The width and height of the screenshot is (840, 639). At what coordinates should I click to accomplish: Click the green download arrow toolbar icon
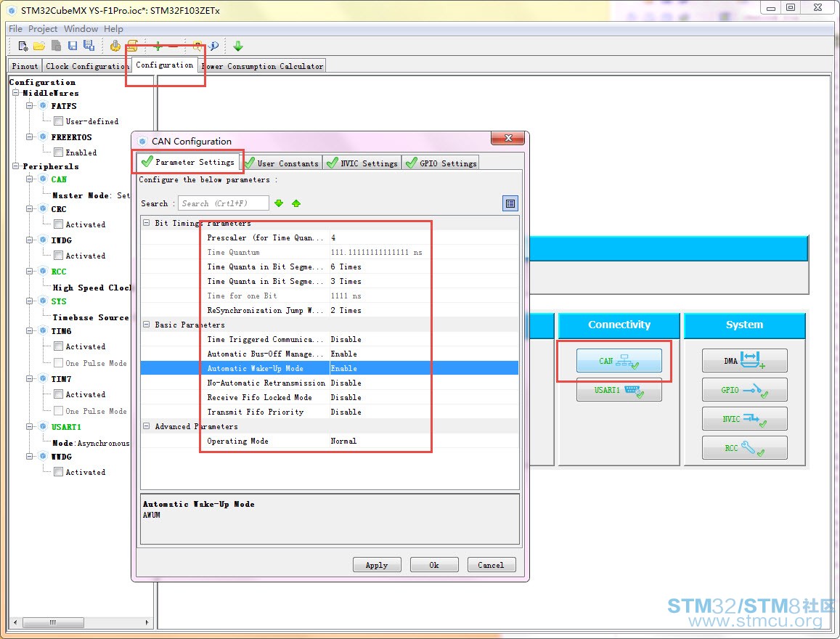pos(238,46)
